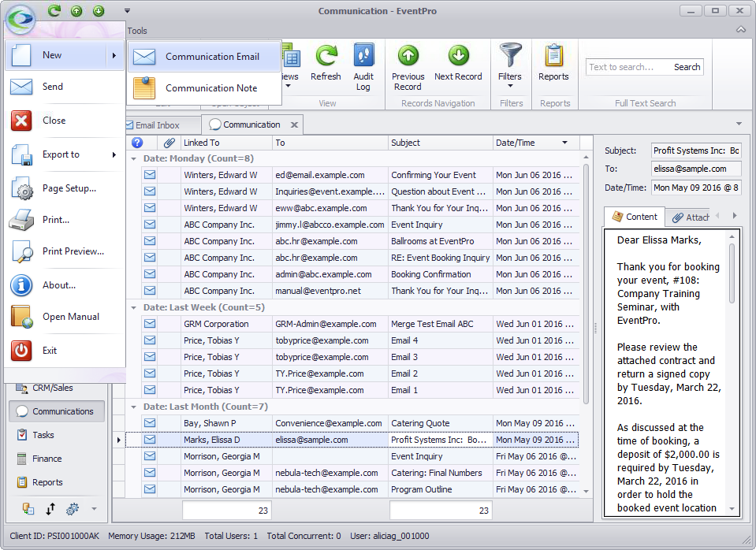Open the Audit Log ribbon icon

point(363,66)
